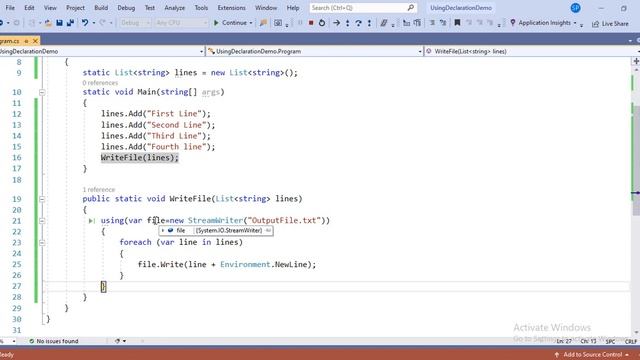Click the Open File folder icon
The width and height of the screenshot is (640, 360).
coord(48,23)
